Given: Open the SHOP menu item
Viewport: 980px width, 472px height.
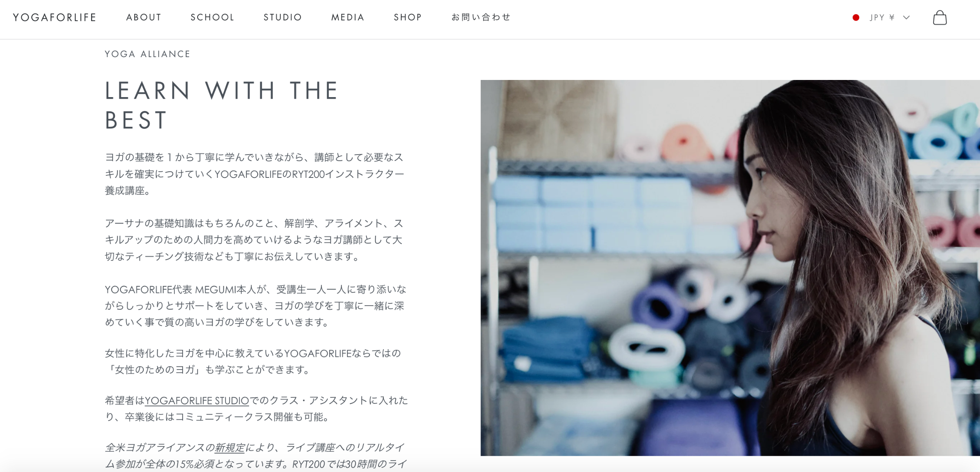Looking at the screenshot, I should (x=408, y=18).
